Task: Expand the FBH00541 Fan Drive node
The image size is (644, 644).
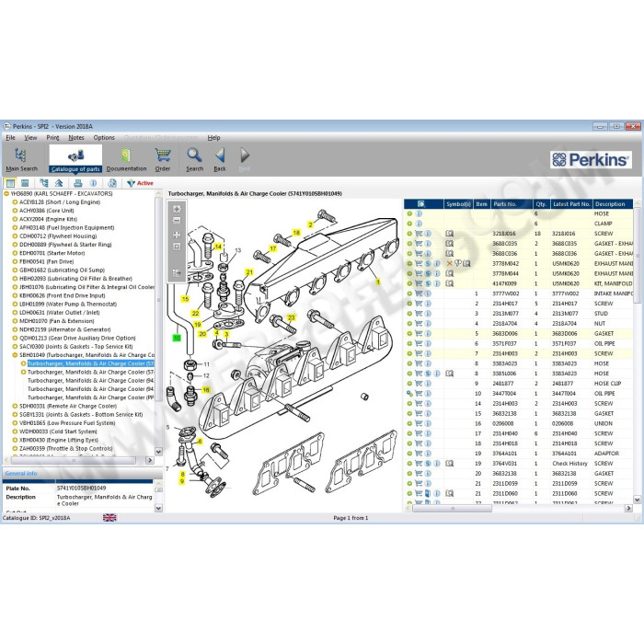Action: 15,261
